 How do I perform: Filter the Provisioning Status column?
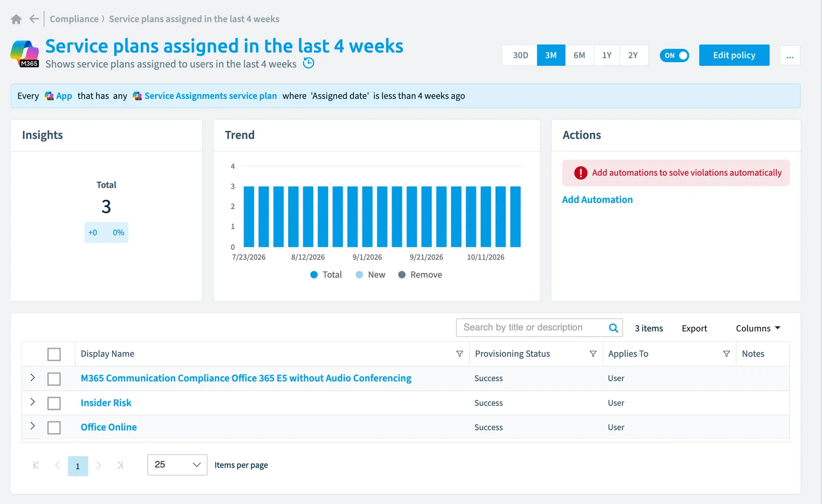[593, 354]
